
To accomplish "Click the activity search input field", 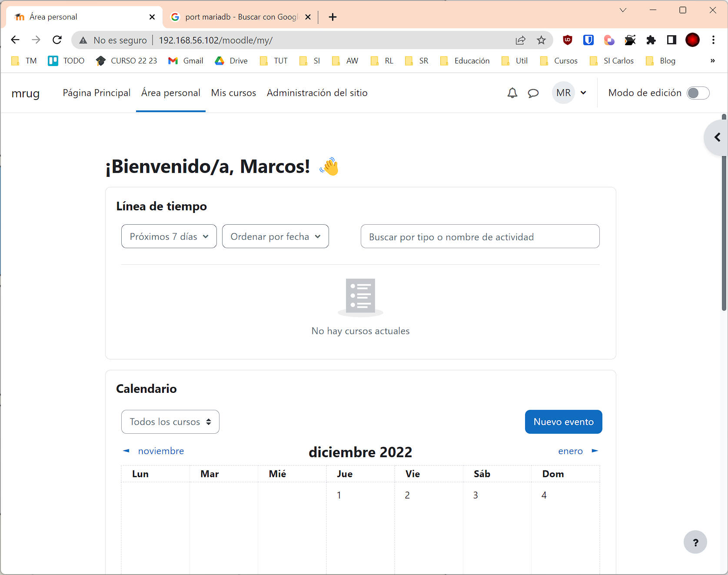I will [480, 236].
